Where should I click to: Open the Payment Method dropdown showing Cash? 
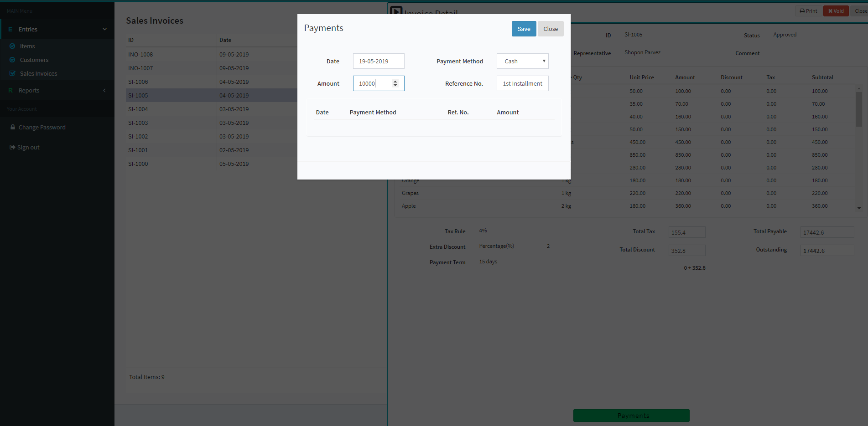point(522,61)
